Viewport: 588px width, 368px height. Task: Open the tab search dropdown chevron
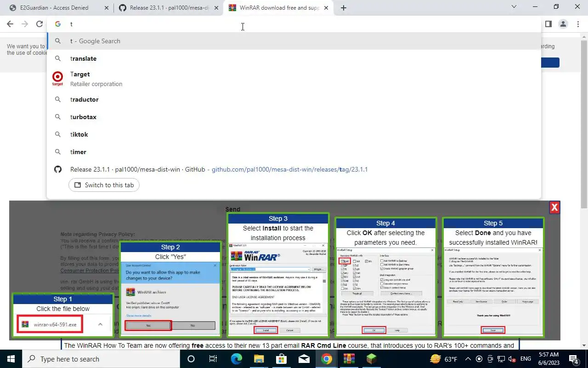pos(514,7)
